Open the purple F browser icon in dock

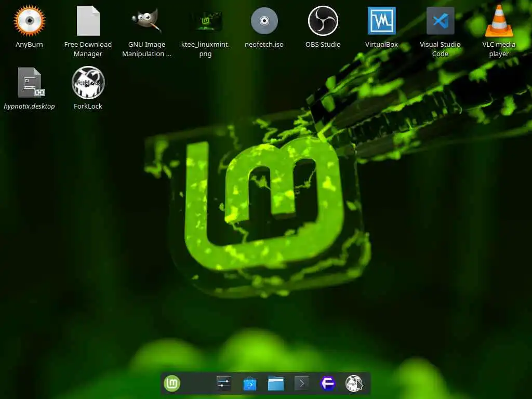point(328,384)
